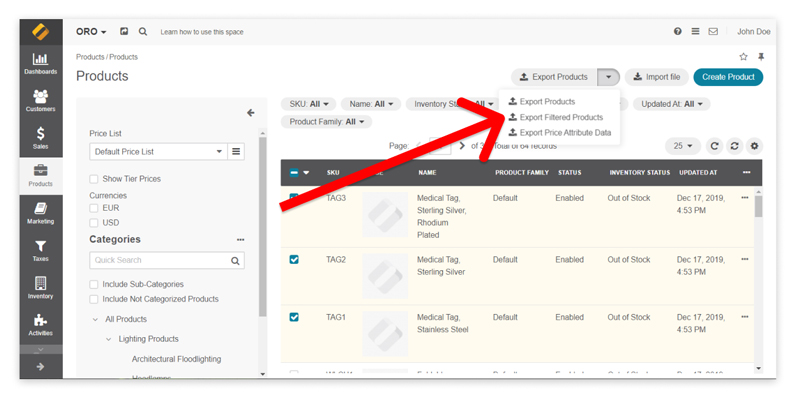
Task: Check the EUR currency checkbox
Action: coord(94,208)
